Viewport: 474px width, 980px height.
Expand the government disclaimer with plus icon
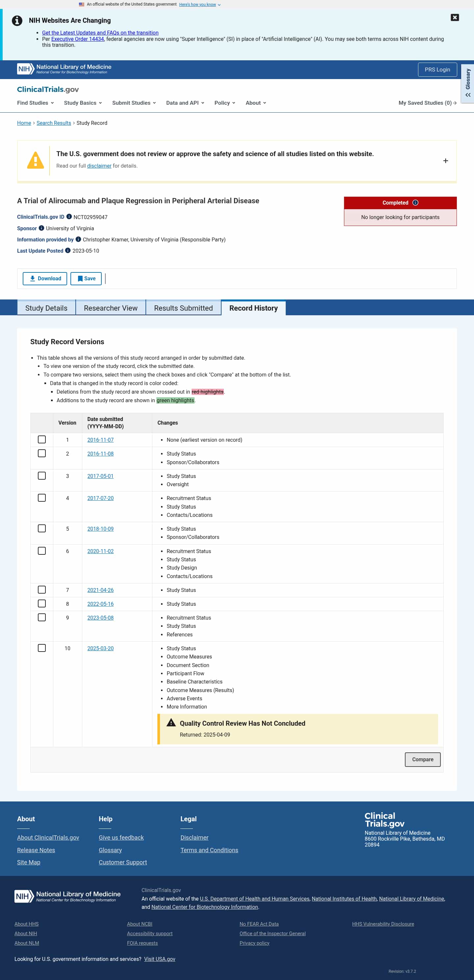coord(445,160)
